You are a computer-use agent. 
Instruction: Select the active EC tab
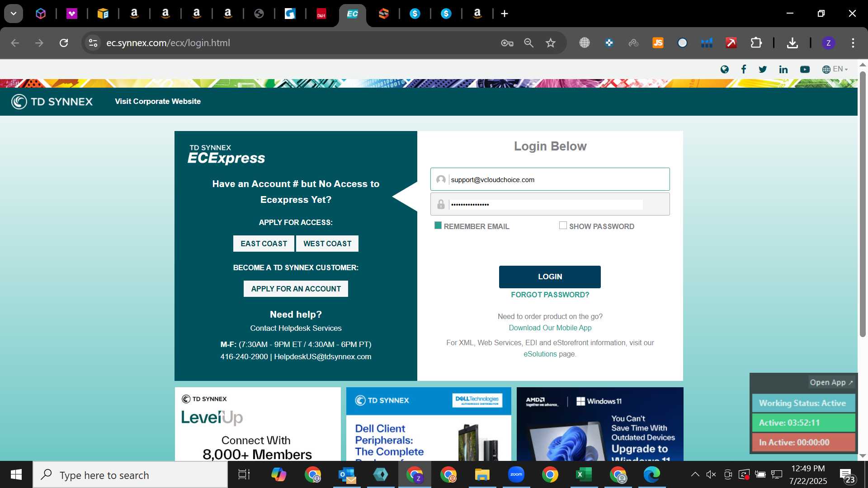(x=352, y=14)
